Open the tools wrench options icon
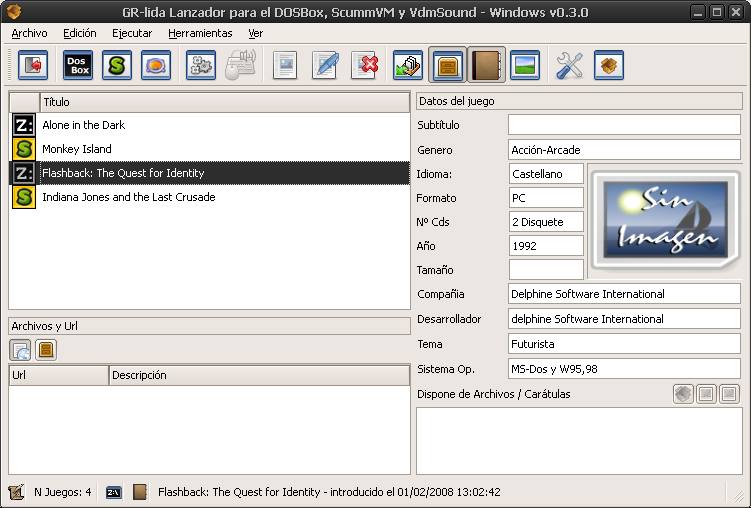Image resolution: width=751 pixels, height=508 pixels. [x=569, y=66]
